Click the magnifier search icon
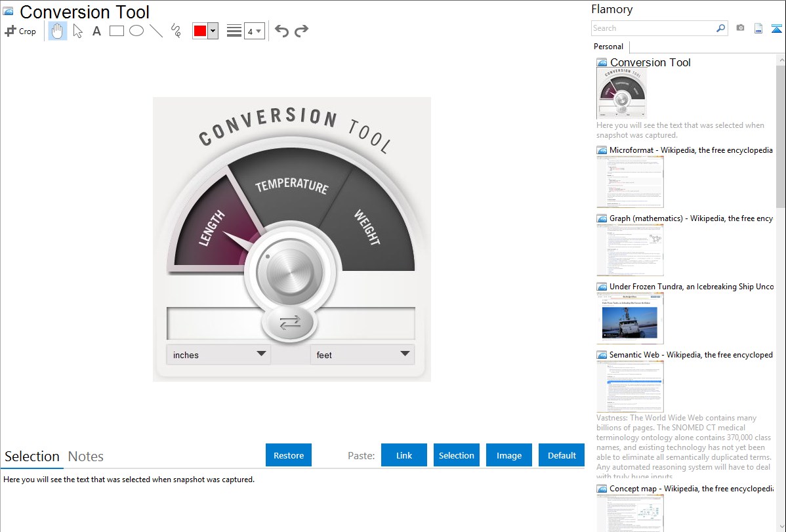The image size is (786, 532). click(x=720, y=28)
